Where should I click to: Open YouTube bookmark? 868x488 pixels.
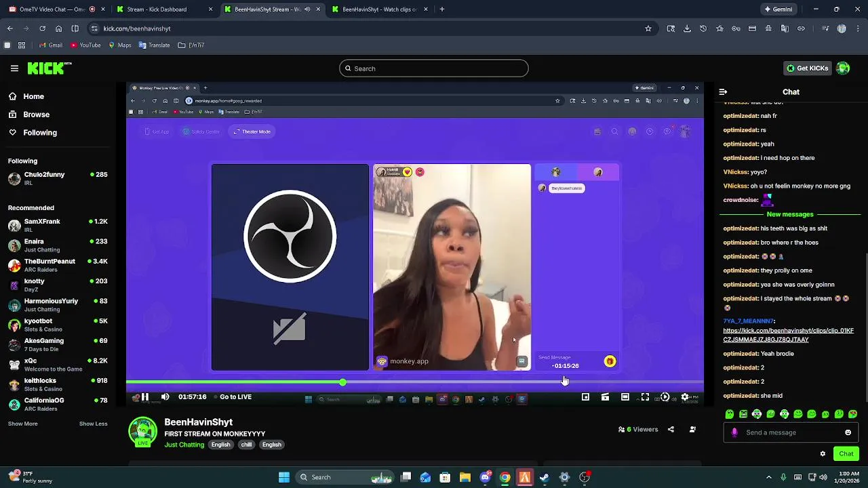coord(85,45)
